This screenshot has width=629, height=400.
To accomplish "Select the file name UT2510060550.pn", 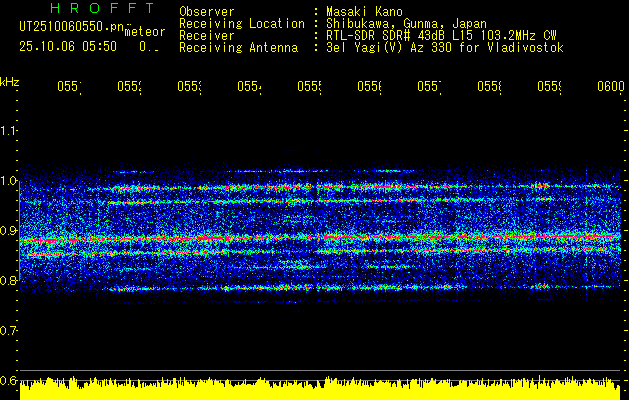I will coord(72,27).
